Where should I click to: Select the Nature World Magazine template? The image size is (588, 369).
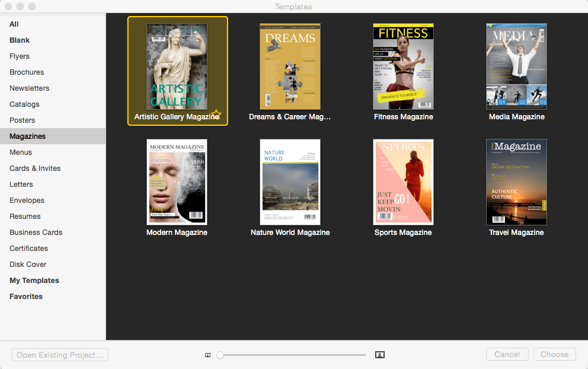tap(290, 182)
